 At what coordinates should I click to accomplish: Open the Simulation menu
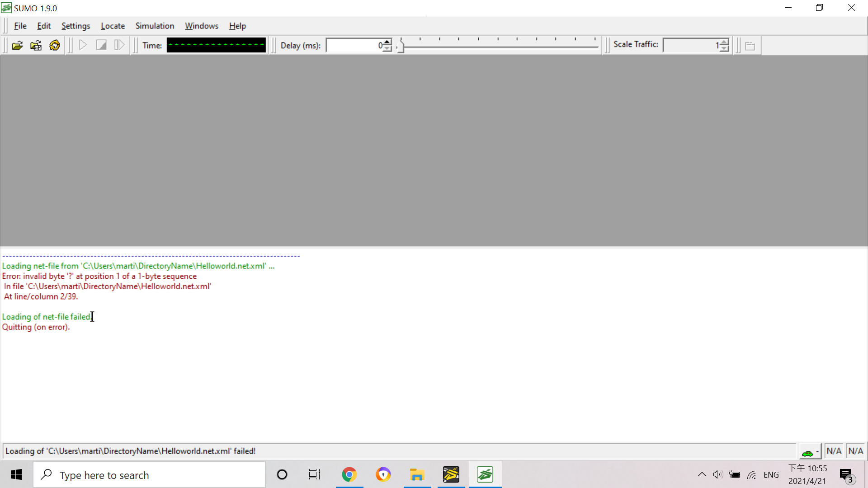155,26
